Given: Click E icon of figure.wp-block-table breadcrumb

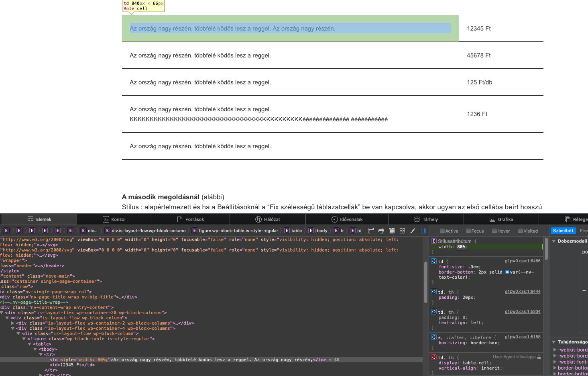Looking at the screenshot, I should click(195, 231).
